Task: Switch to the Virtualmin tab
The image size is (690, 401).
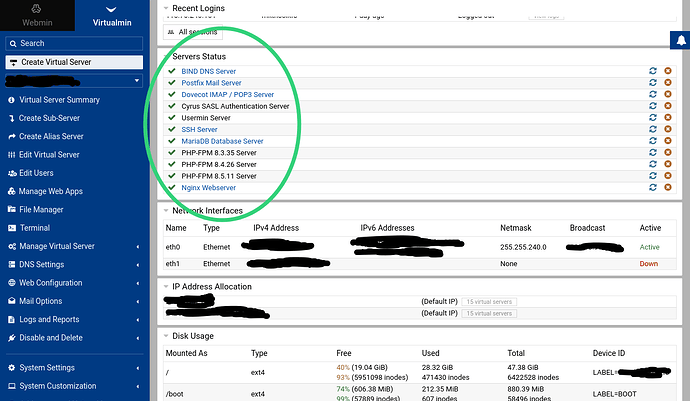Action: [x=112, y=15]
